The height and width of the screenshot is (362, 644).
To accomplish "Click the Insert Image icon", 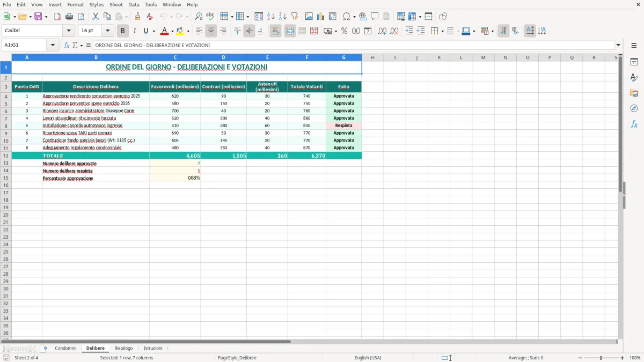I will pyautogui.click(x=309, y=17).
